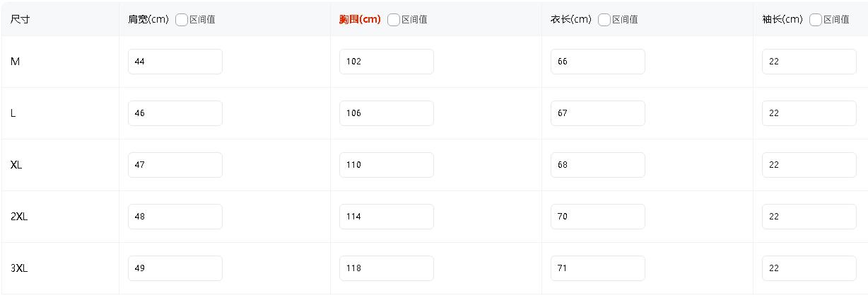Click the 2XL 肩宽 input showing 48
Screen dimensions: 868x303
click(x=175, y=217)
